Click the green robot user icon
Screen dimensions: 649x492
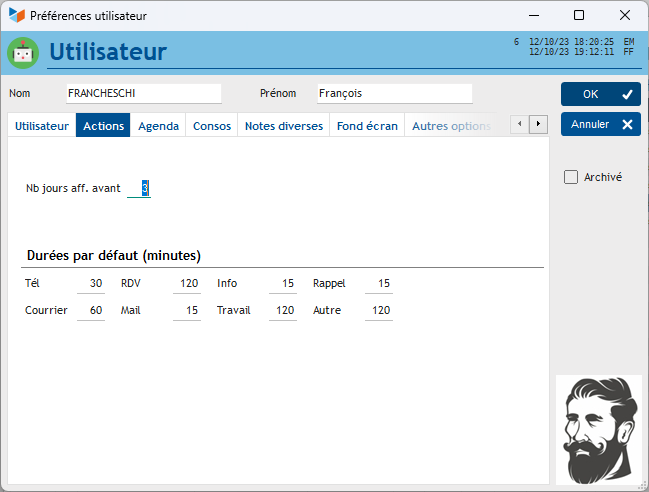22,53
